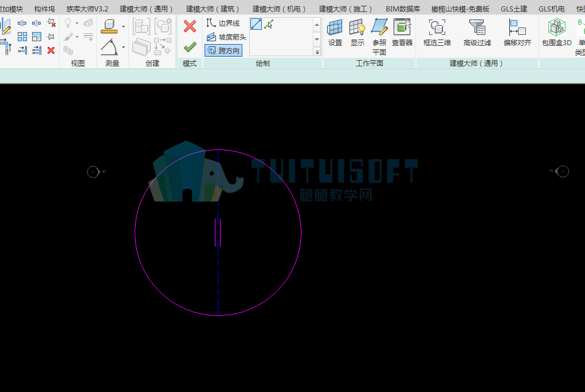
Task: Click draw gallery scroll-down arrow
Action: [x=317, y=39]
